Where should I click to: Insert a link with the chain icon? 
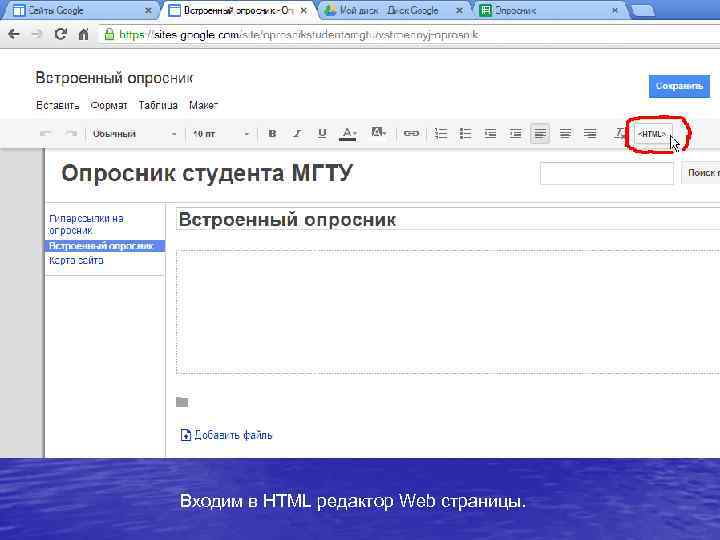point(411,133)
